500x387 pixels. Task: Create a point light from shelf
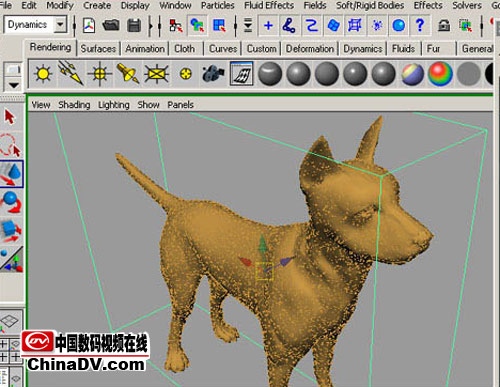(100, 74)
